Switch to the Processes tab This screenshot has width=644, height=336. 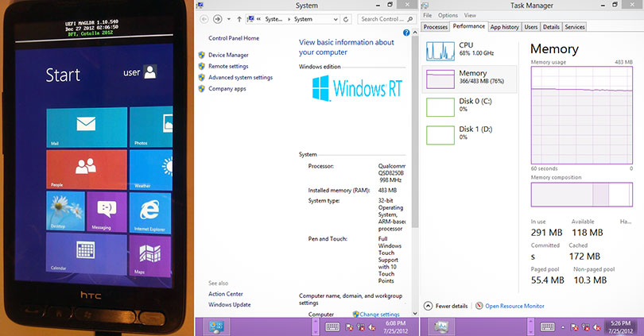click(436, 27)
